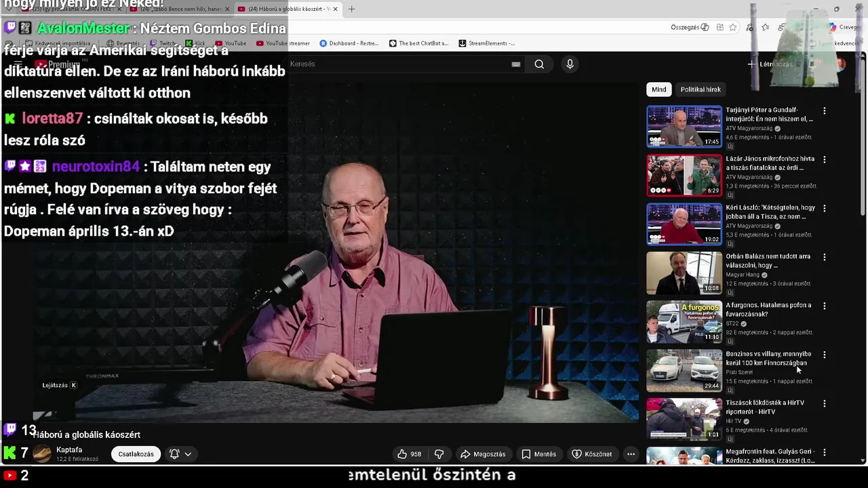
Task: Bookmark page with star icon
Action: click(733, 27)
